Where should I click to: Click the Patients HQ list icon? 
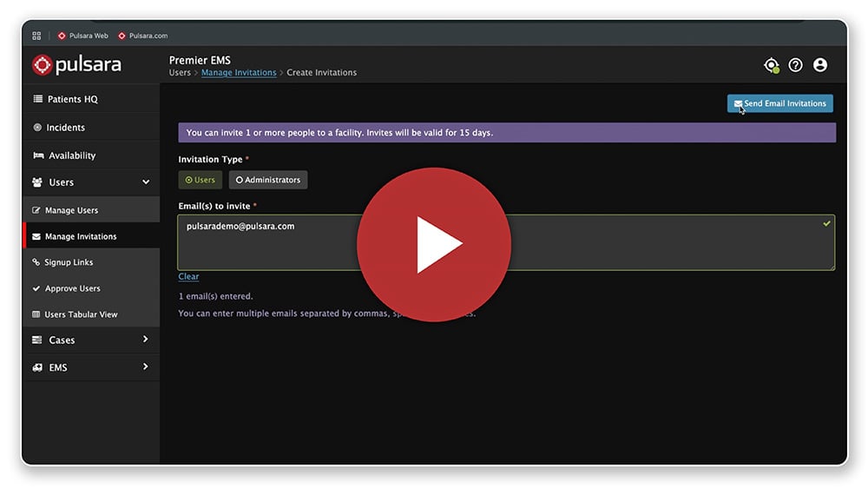pyautogui.click(x=37, y=98)
